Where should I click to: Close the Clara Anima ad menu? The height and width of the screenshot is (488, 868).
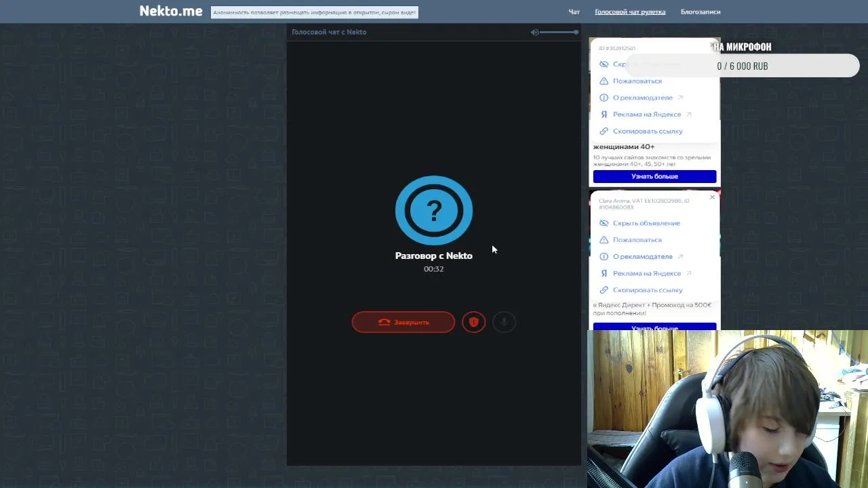click(x=712, y=197)
